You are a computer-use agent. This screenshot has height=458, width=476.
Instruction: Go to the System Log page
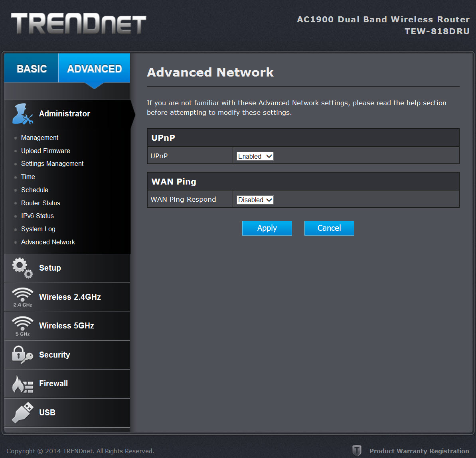click(38, 229)
